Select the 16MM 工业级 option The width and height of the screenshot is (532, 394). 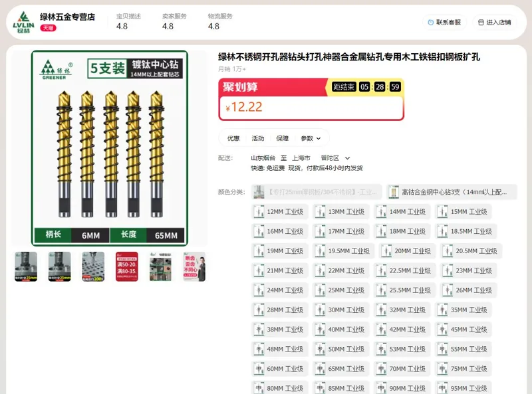tap(279, 231)
